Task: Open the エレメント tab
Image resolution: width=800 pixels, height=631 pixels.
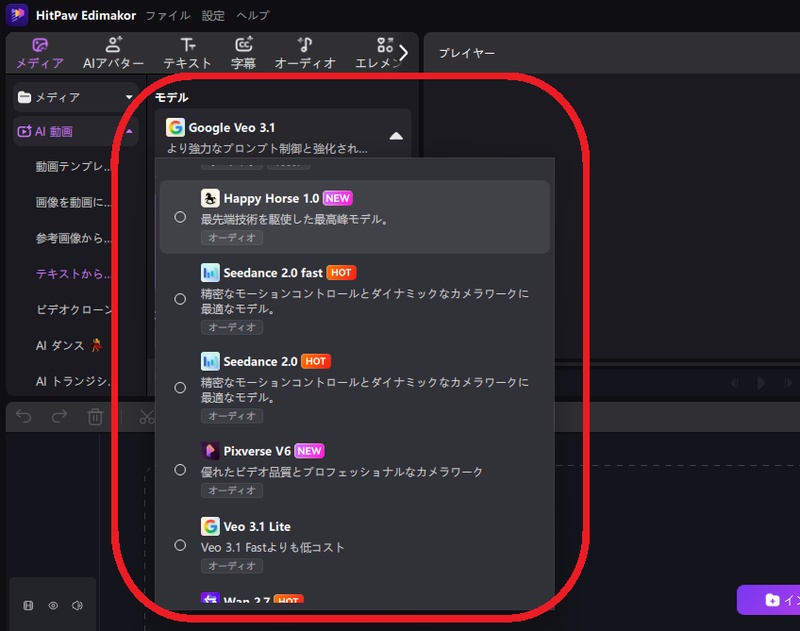Action: click(378, 53)
